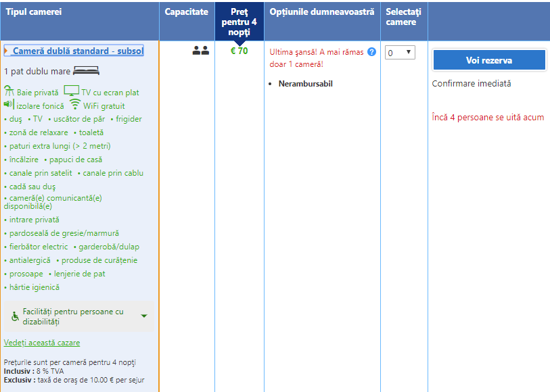Viewport: 550px width, 392px height.
Task: Click the private bathroom shower icon
Action: [x=9, y=91]
